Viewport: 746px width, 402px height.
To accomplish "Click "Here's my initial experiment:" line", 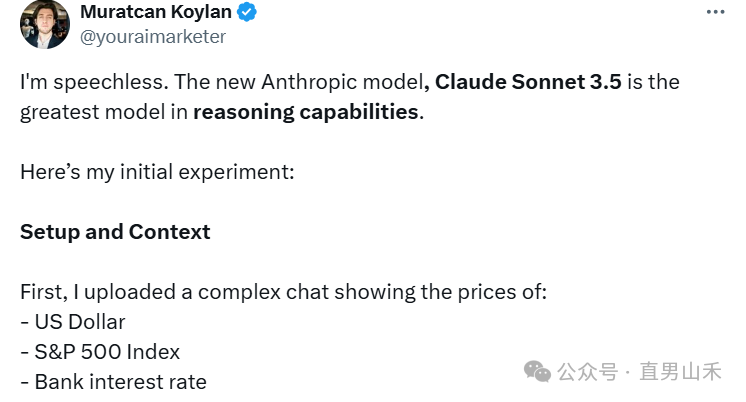I will click(x=157, y=171).
